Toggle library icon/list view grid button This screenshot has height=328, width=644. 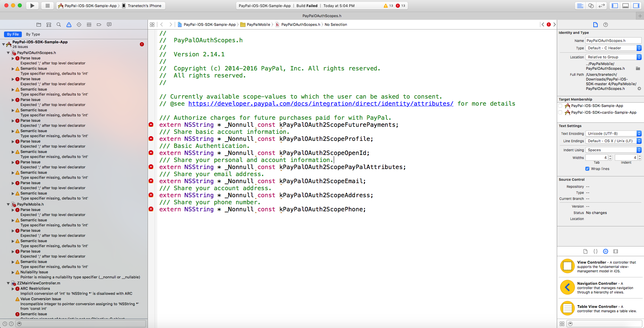(x=562, y=324)
